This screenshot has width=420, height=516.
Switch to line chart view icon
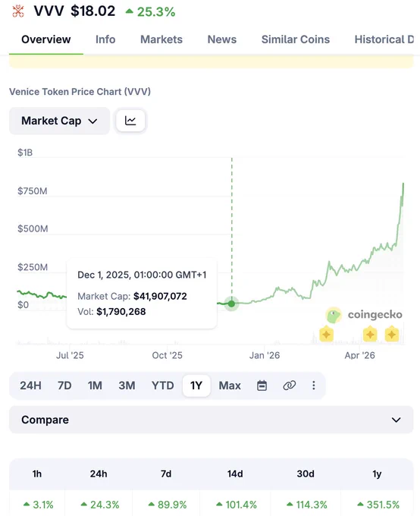click(x=130, y=121)
